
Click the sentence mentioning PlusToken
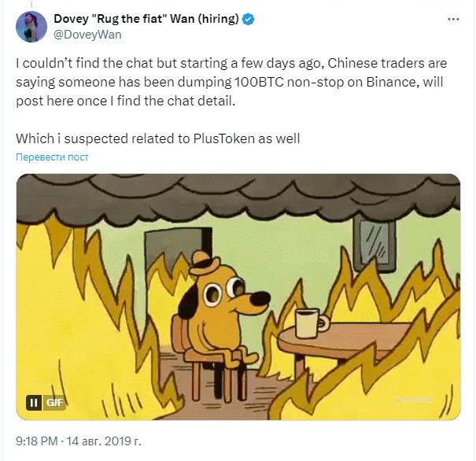[158, 138]
